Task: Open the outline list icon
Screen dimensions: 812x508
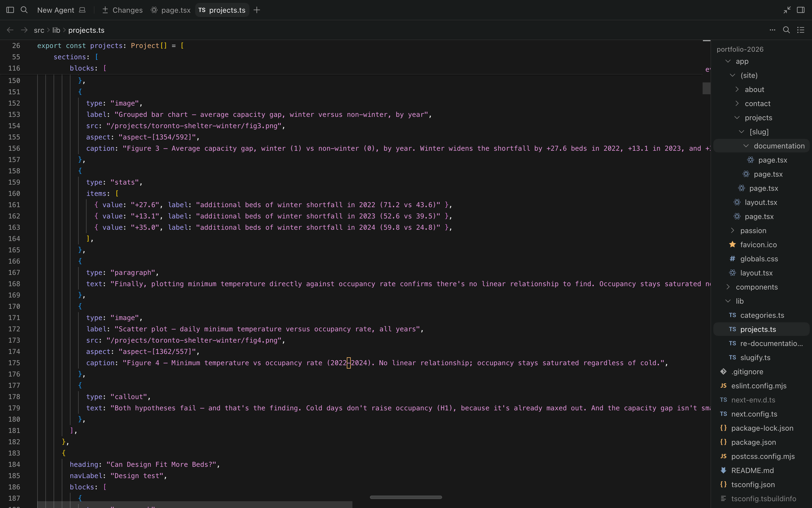Action: (801, 30)
